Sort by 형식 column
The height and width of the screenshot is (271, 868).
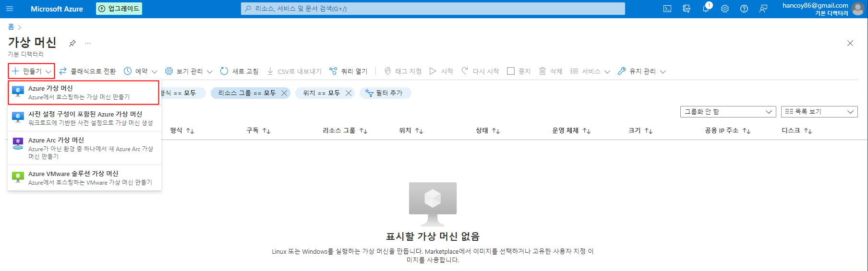point(182,130)
